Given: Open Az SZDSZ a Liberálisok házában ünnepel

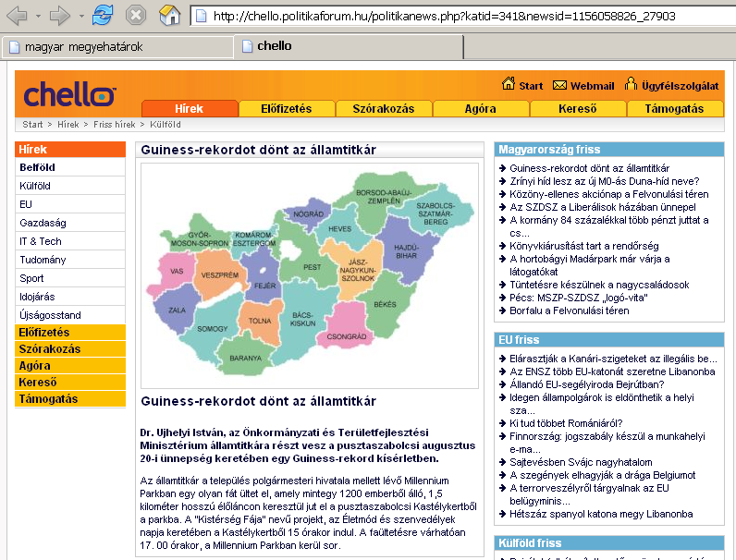Looking at the screenshot, I should [603, 207].
